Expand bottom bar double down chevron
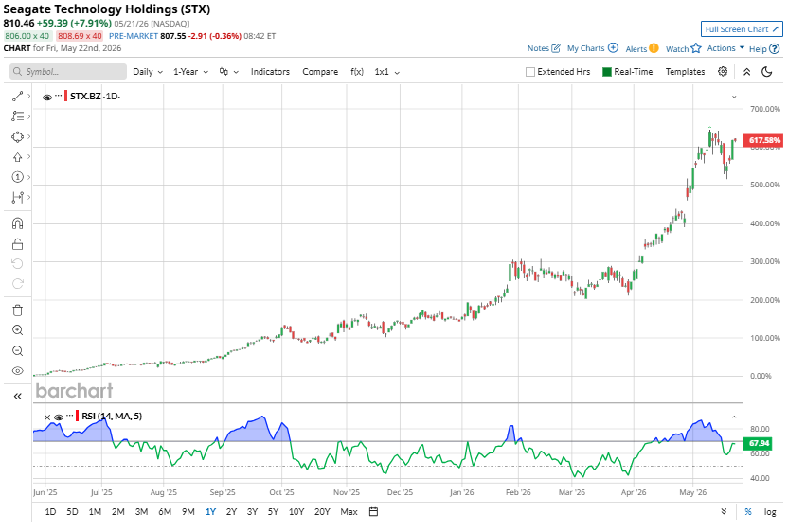Screen dimensions: 806x532 pyautogui.click(x=724, y=511)
